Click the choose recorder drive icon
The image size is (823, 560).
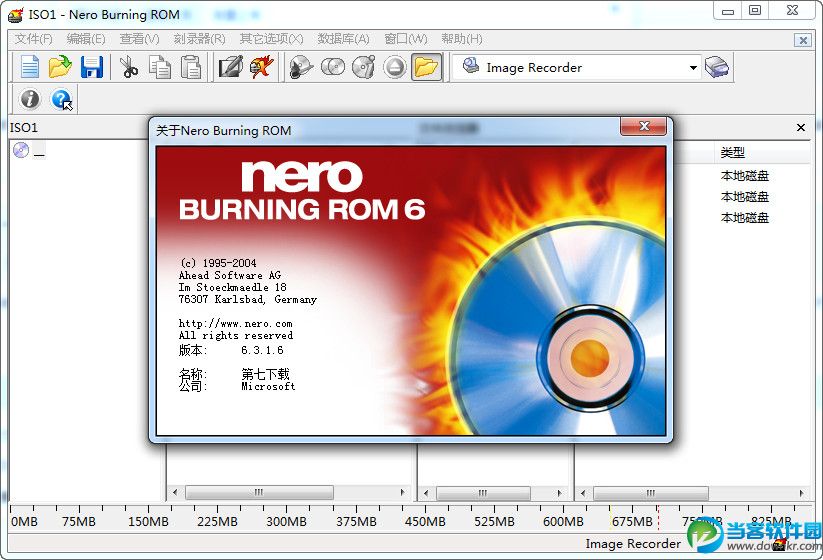716,67
